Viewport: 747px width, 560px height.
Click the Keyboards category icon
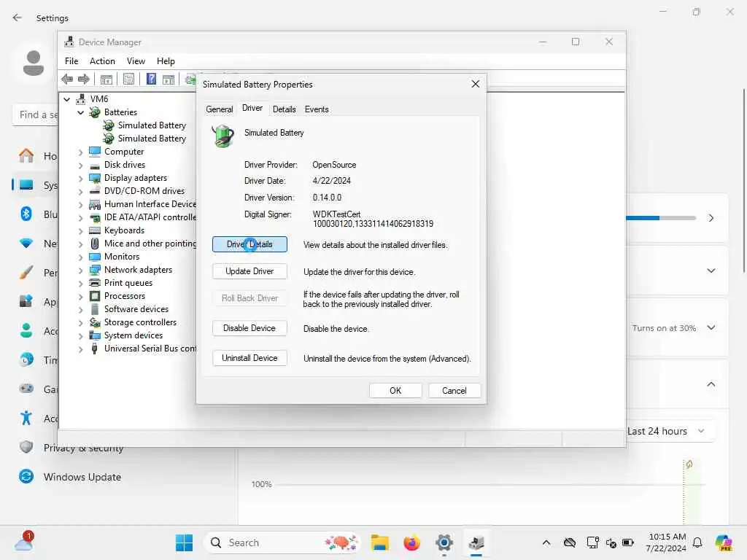tap(95, 230)
